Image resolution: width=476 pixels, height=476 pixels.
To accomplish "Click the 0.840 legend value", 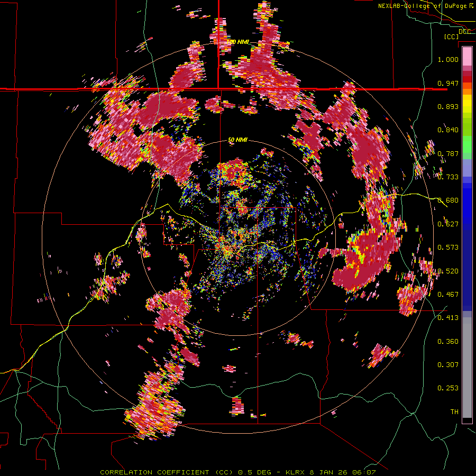I will tap(448, 130).
